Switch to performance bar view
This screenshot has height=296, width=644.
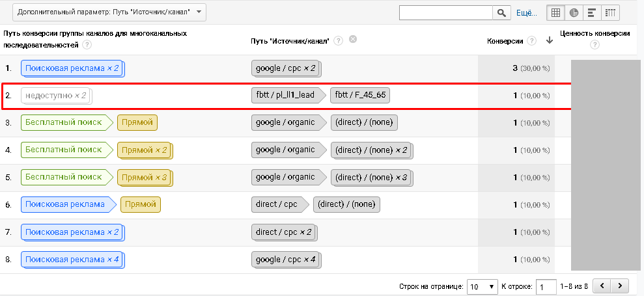pos(592,12)
